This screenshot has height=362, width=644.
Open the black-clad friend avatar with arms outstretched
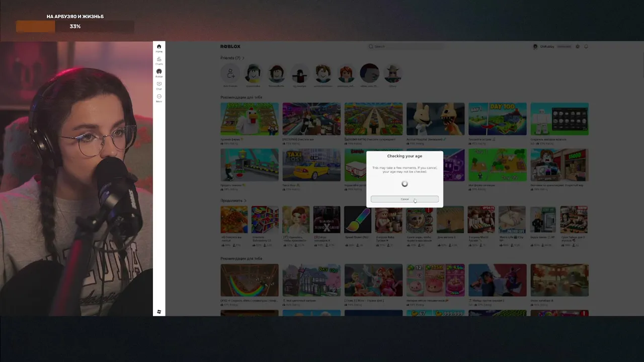point(300,74)
